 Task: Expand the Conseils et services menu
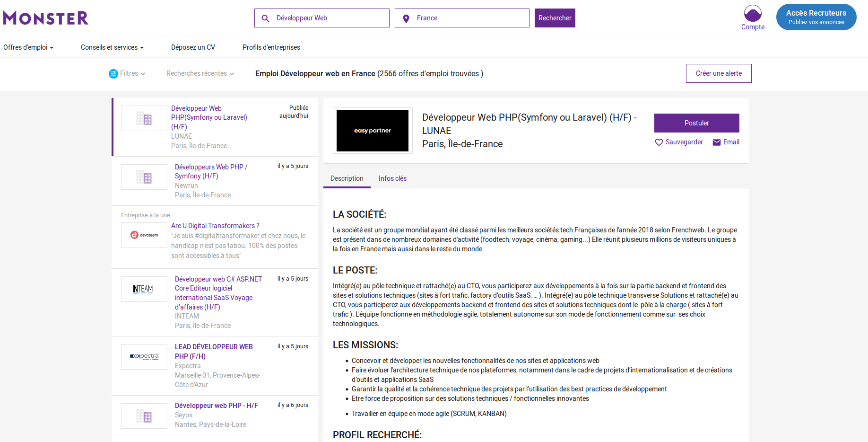tap(112, 47)
